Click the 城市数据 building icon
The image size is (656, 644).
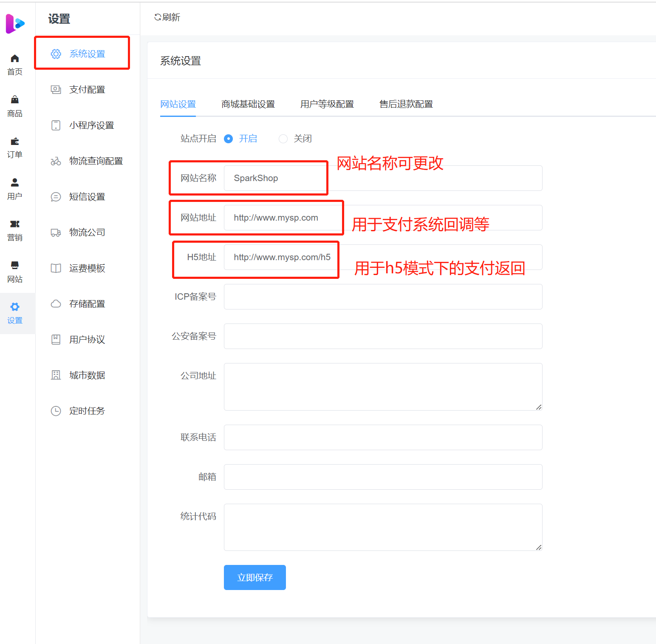tap(56, 375)
